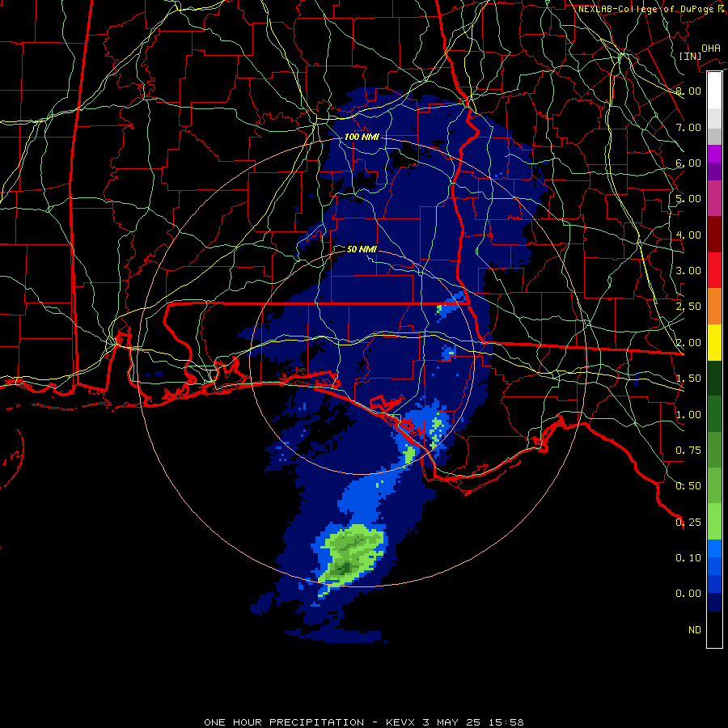Pick the bright magenta legend swatch near 6.00
Screen dimensions: 728x728
(x=714, y=154)
